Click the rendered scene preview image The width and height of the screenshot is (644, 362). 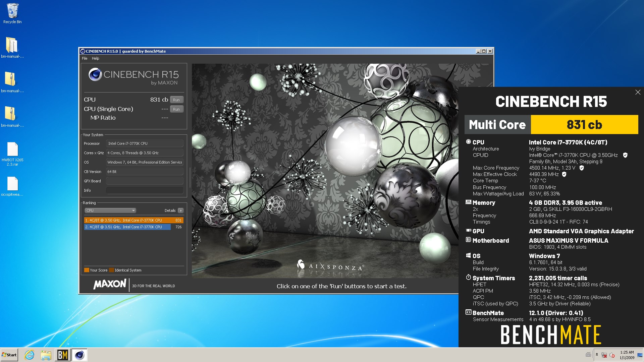pos(325,171)
